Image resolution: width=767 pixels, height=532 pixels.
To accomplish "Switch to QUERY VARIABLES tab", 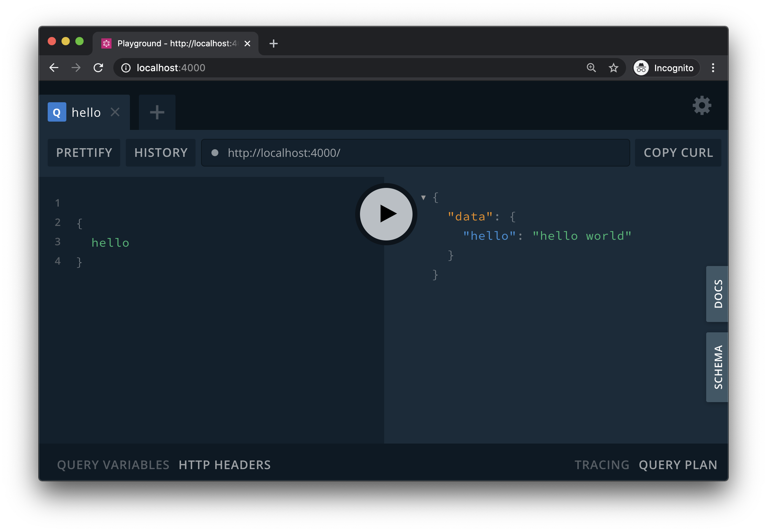I will coord(113,465).
